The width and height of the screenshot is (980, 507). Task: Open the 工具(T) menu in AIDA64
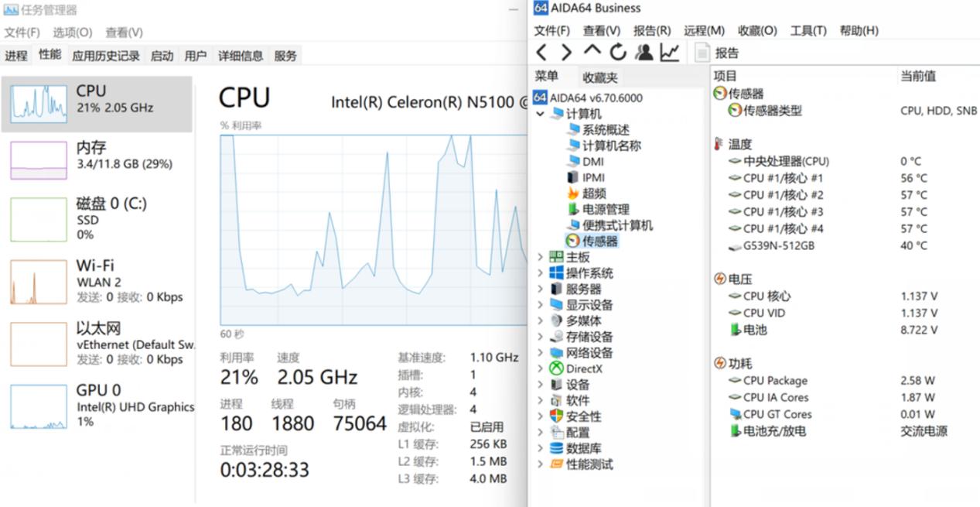(808, 30)
